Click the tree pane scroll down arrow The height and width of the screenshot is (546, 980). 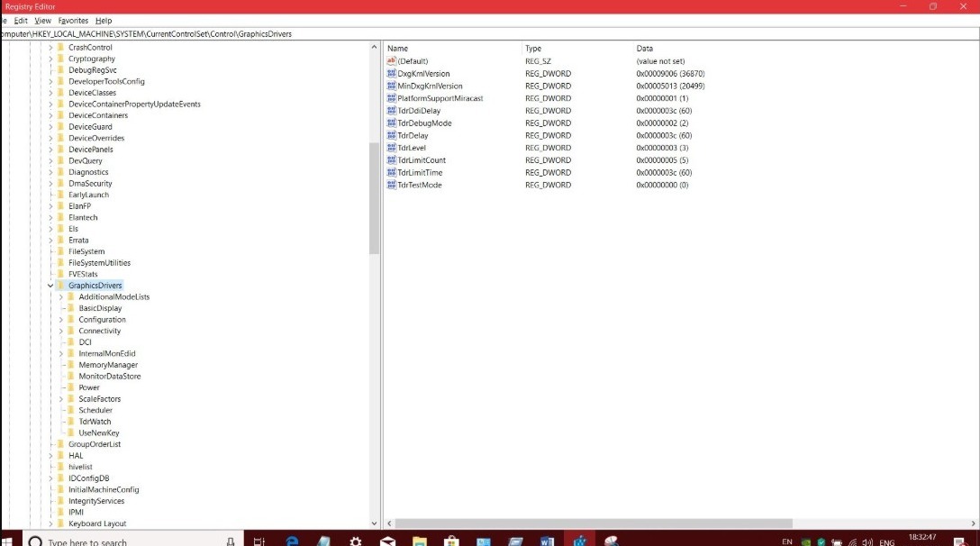[375, 523]
